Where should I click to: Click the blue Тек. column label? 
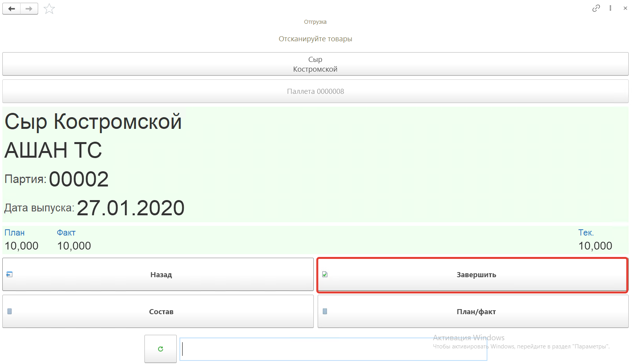point(586,233)
